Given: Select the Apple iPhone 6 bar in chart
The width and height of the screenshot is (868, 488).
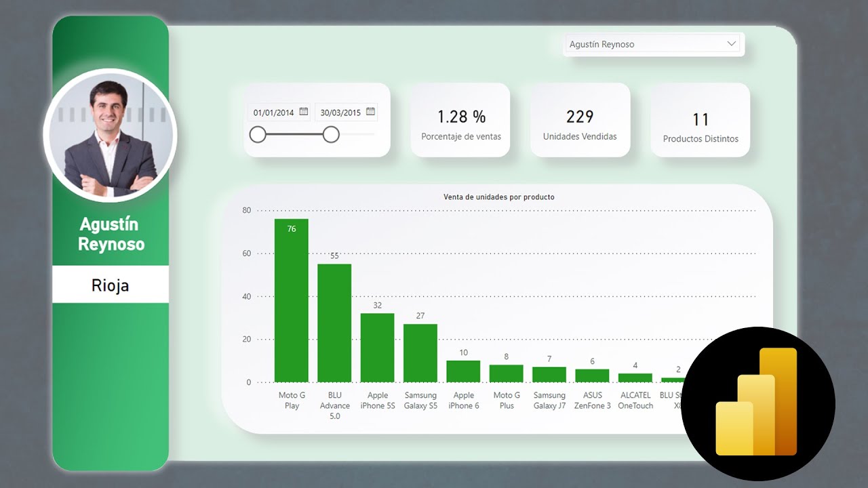Looking at the screenshot, I should coord(464,371).
